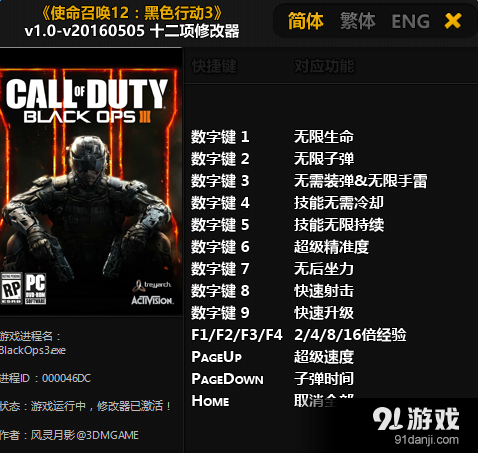478x453 pixels.
Task: Enable 技能无限持续 option
Action: (x=338, y=225)
